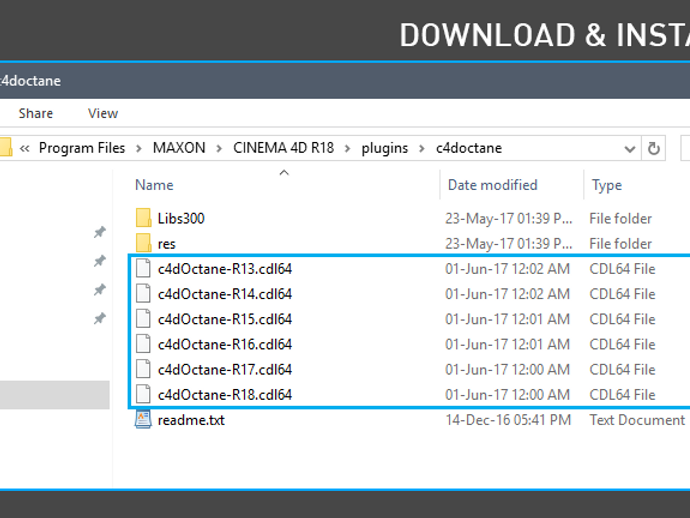Viewport: 690px width, 518px height.
Task: Select file name c4dOctane-R14.cdl64
Action: pyautogui.click(x=225, y=294)
